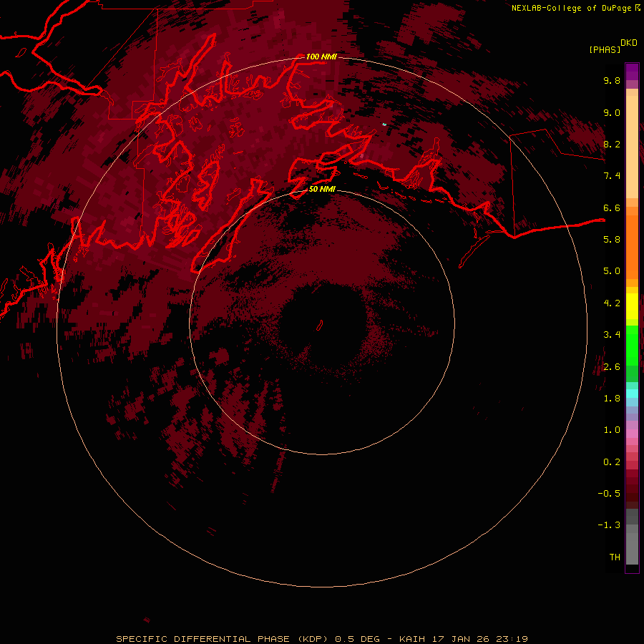Click the bright green swatch in the color bar
The height and width of the screenshot is (644, 644).
(632, 345)
